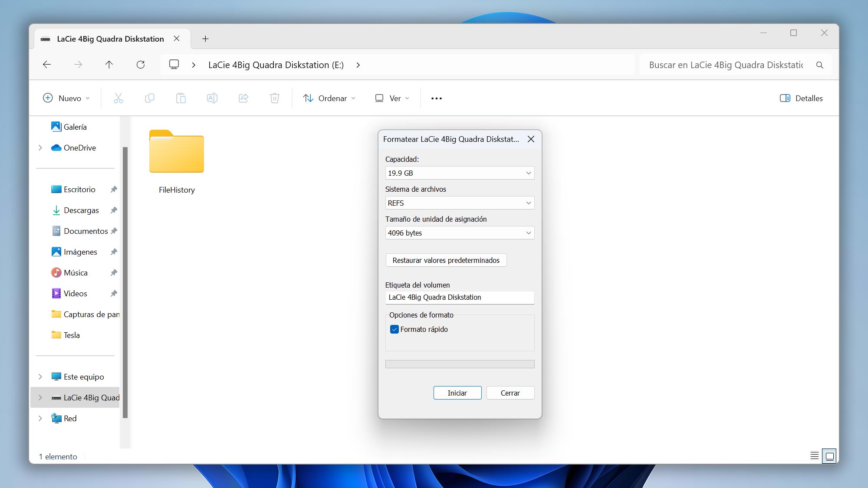Open the Capacidad dropdown
The image size is (868, 488).
pyautogui.click(x=460, y=173)
